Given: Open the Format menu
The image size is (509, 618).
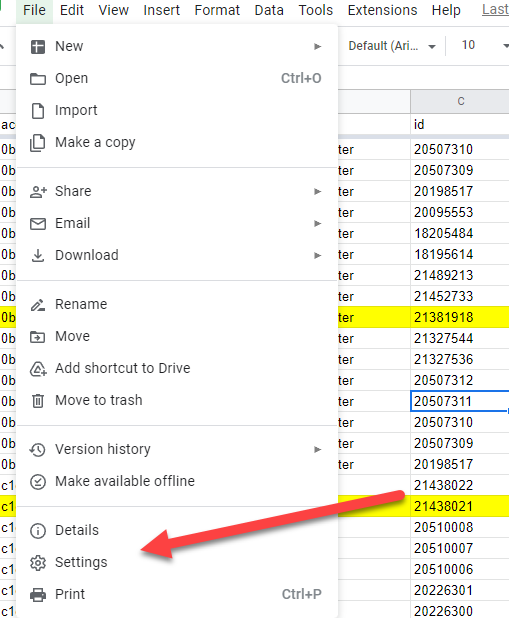Looking at the screenshot, I should tap(217, 10).
